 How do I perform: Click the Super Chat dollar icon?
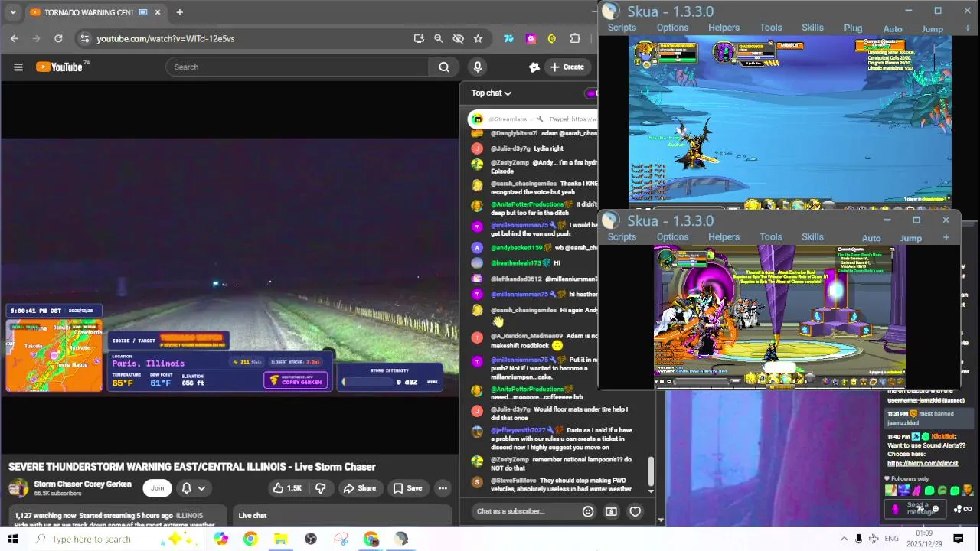pyautogui.click(x=611, y=511)
